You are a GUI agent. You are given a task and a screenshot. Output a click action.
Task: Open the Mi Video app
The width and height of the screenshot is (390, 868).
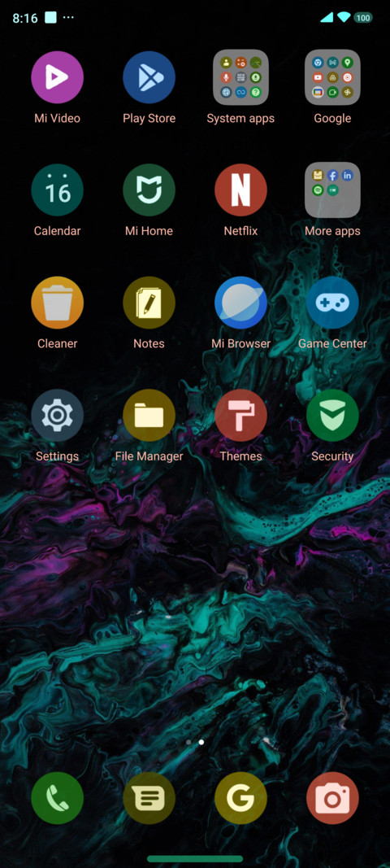tap(57, 77)
